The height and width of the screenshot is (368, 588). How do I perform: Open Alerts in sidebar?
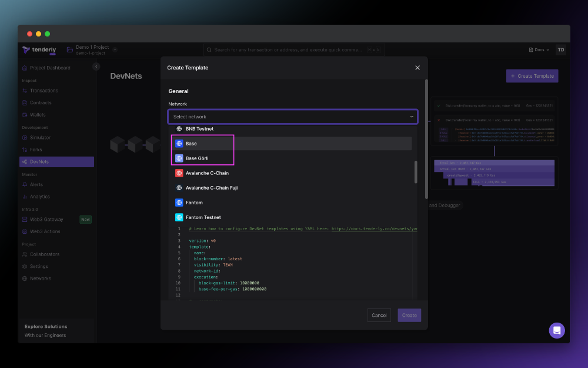click(x=36, y=184)
